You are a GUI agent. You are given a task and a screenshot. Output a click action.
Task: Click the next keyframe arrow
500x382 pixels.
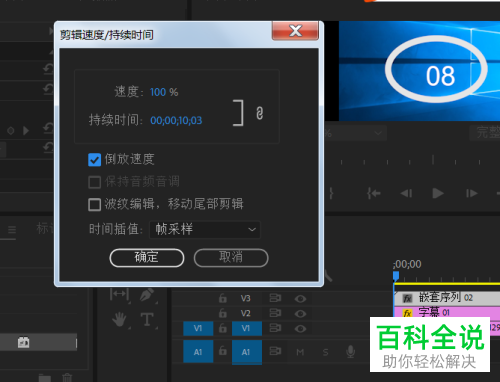point(26,131)
